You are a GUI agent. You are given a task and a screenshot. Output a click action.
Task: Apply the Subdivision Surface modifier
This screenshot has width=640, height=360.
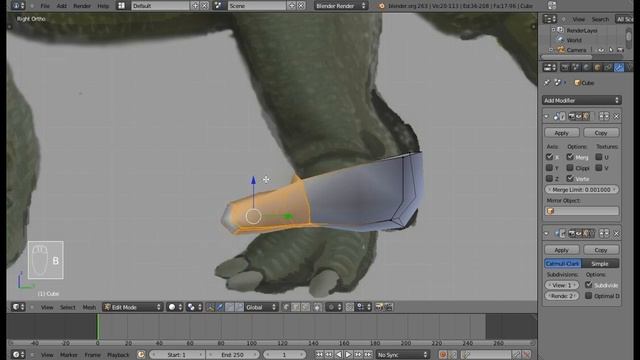(562, 250)
